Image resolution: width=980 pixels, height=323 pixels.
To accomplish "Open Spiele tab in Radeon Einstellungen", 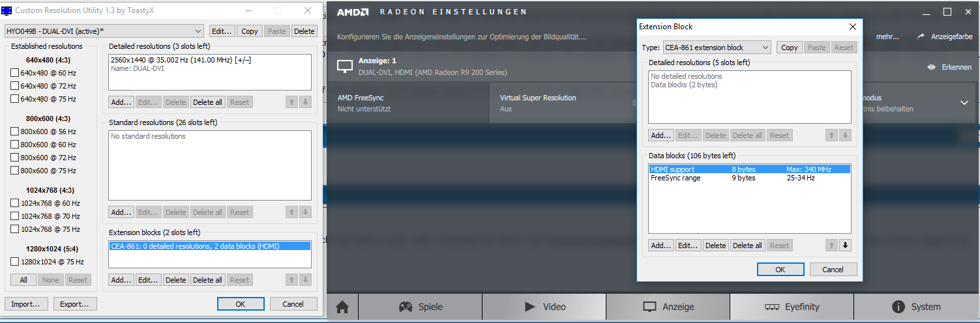I will click(421, 307).
